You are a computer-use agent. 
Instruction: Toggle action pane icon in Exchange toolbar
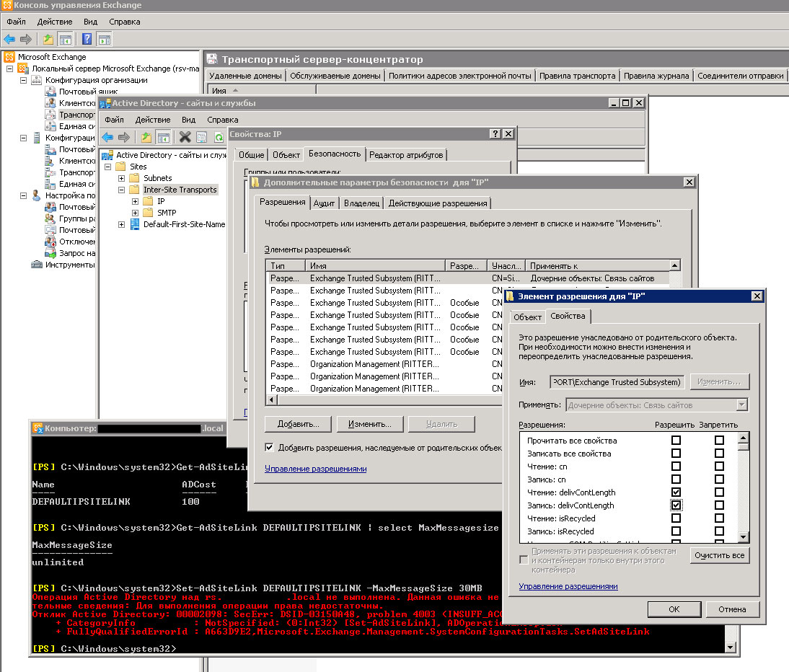[x=104, y=39]
